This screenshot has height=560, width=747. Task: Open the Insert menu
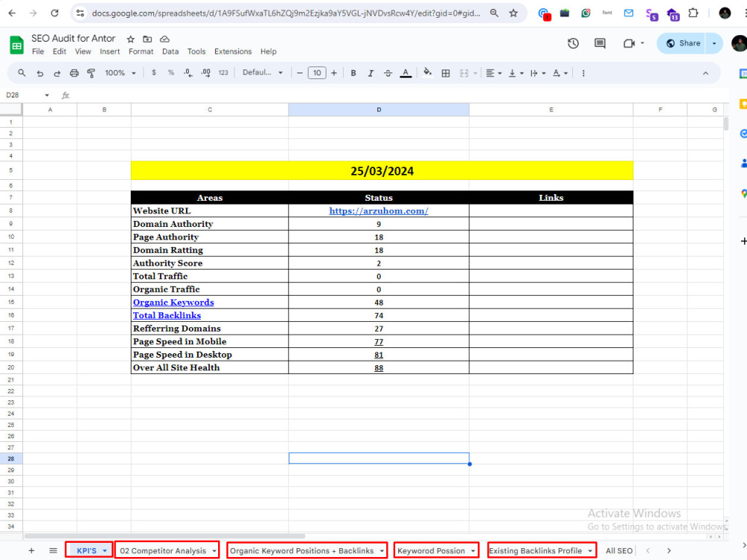coord(110,52)
